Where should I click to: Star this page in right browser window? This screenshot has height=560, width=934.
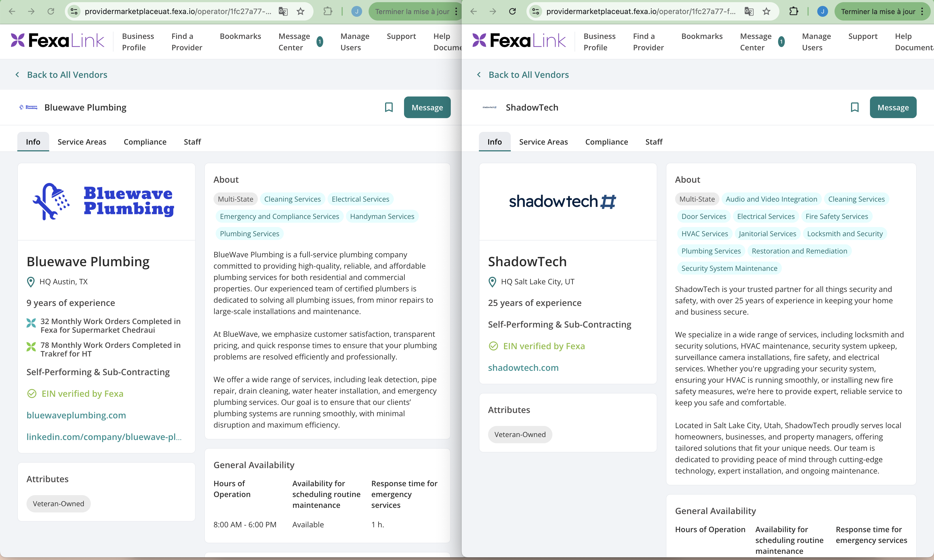click(766, 11)
